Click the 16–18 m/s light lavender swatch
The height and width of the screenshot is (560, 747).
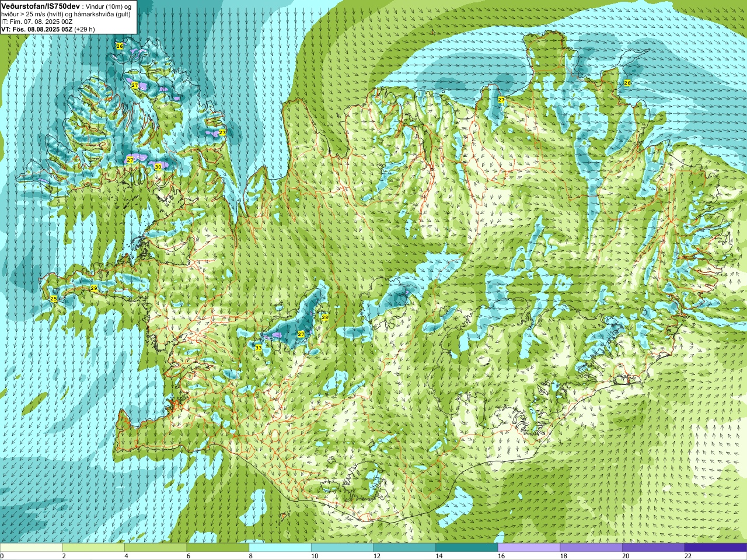click(529, 548)
